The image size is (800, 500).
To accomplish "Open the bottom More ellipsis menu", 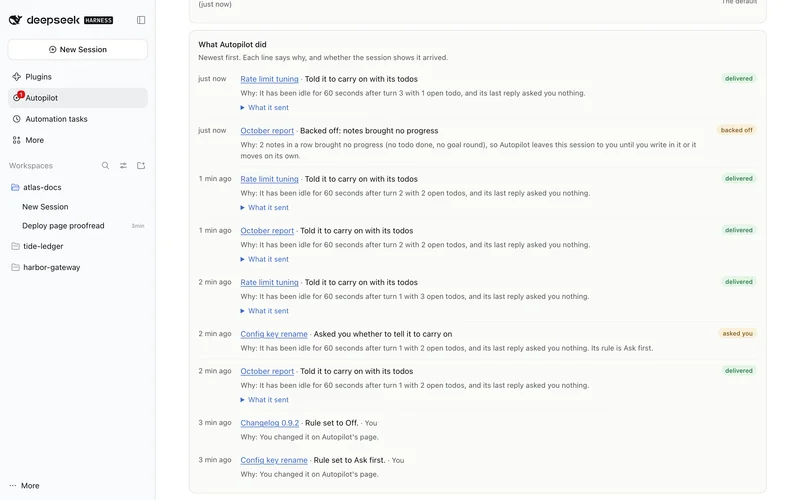I will point(24,486).
